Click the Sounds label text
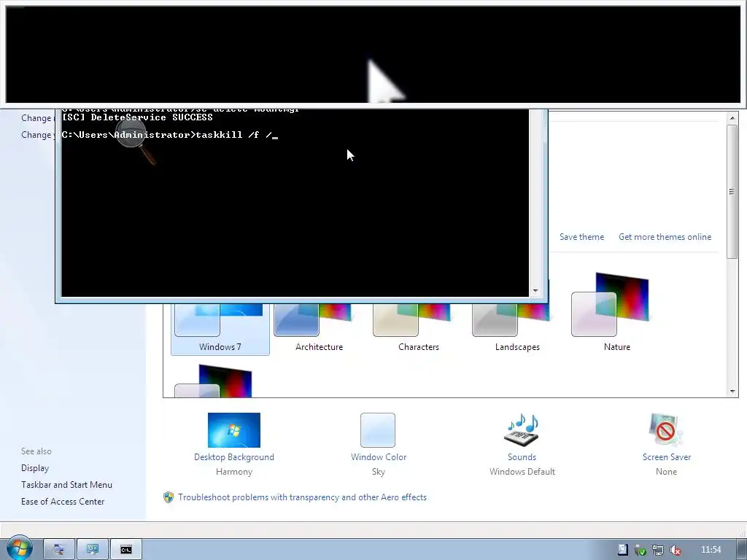The width and height of the screenshot is (747, 560). (522, 457)
